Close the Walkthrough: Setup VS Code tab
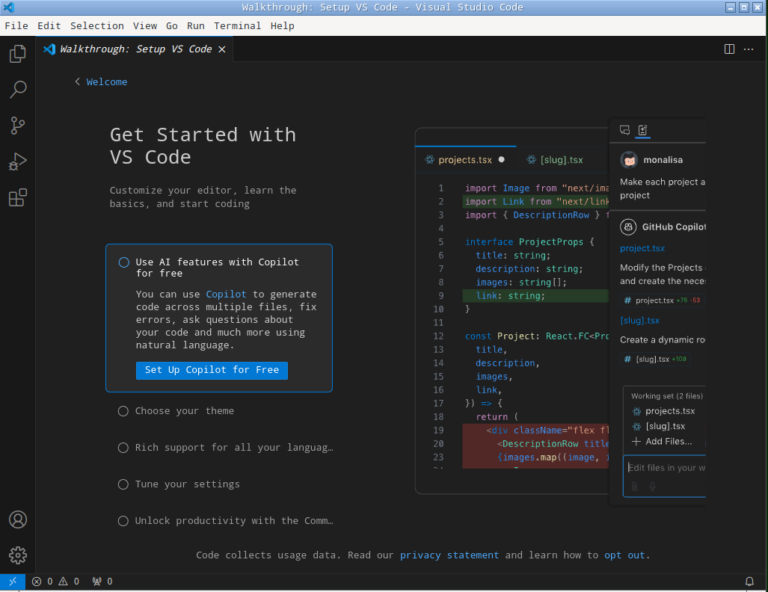This screenshot has height=592, width=768. click(222, 49)
